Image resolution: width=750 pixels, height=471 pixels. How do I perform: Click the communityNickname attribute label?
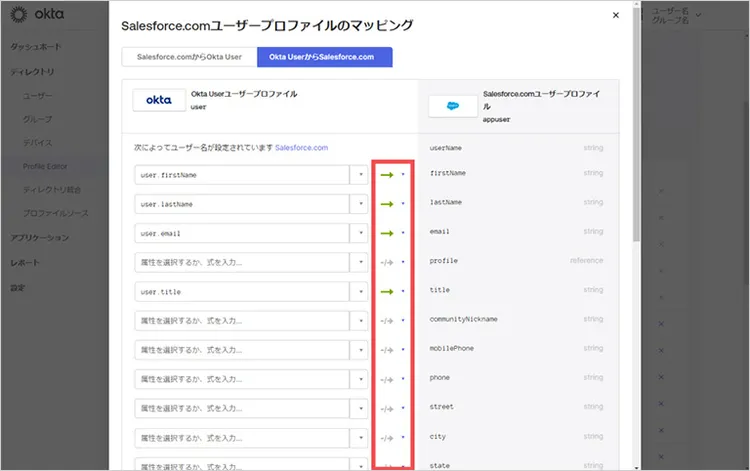463,319
